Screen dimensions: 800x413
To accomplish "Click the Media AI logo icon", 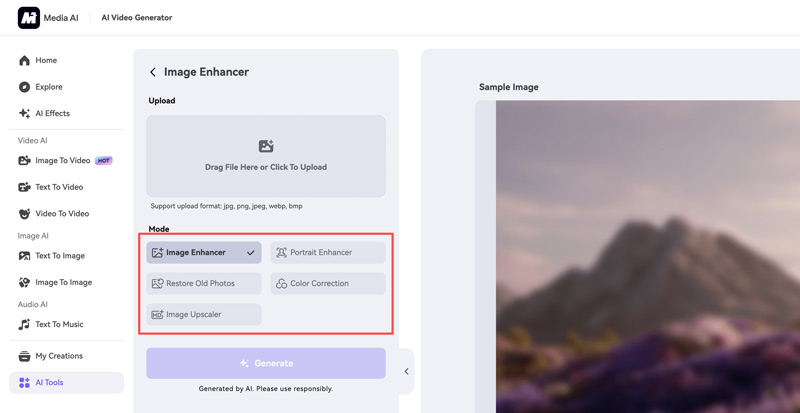I will tap(28, 17).
